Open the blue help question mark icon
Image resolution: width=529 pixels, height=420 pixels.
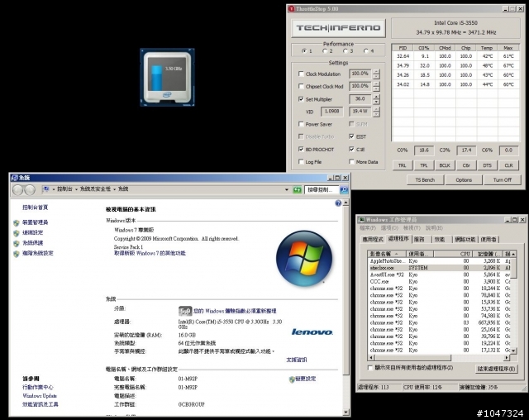338,203
